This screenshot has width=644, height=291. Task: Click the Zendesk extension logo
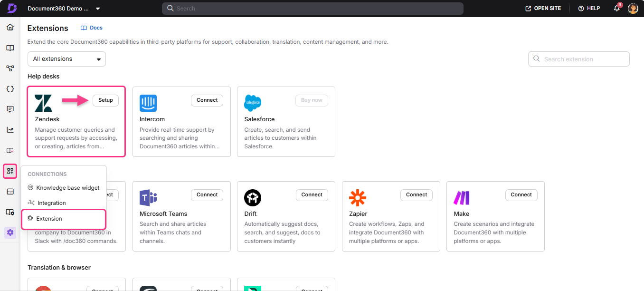click(44, 102)
